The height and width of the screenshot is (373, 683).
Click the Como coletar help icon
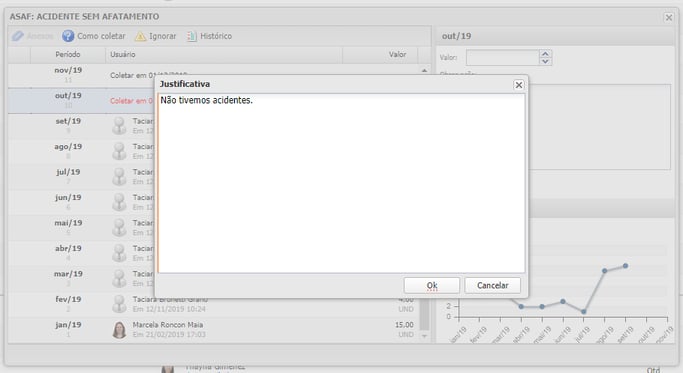[68, 36]
